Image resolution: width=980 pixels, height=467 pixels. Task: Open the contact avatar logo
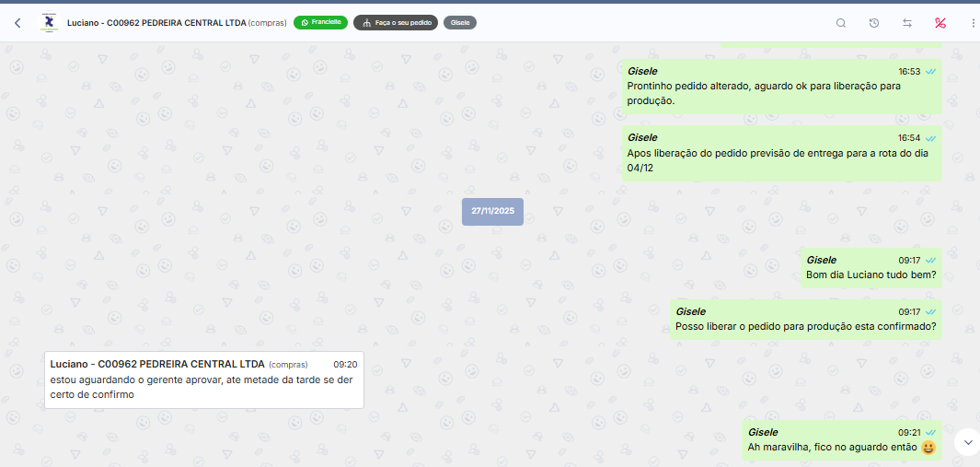point(49,23)
